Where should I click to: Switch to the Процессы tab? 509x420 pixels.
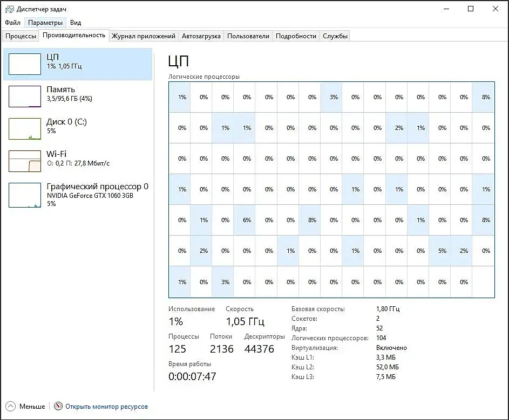[21, 36]
